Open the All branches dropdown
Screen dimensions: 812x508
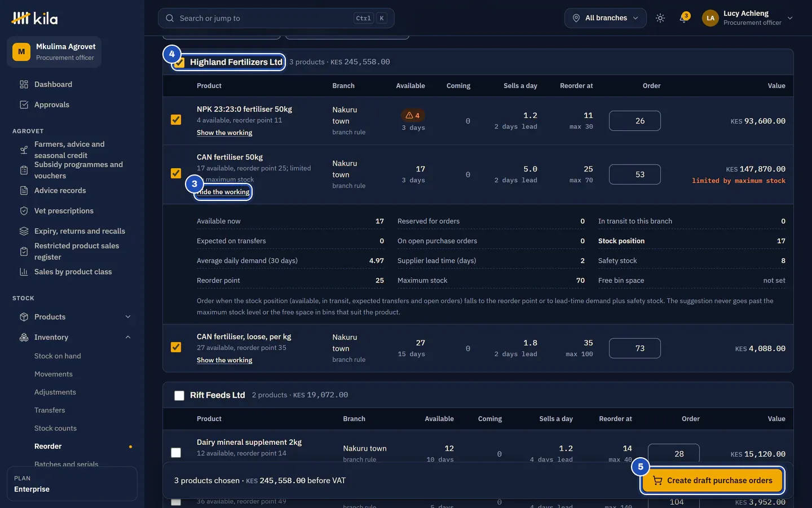click(606, 18)
